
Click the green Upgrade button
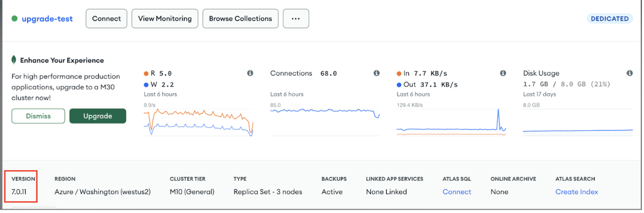point(98,116)
